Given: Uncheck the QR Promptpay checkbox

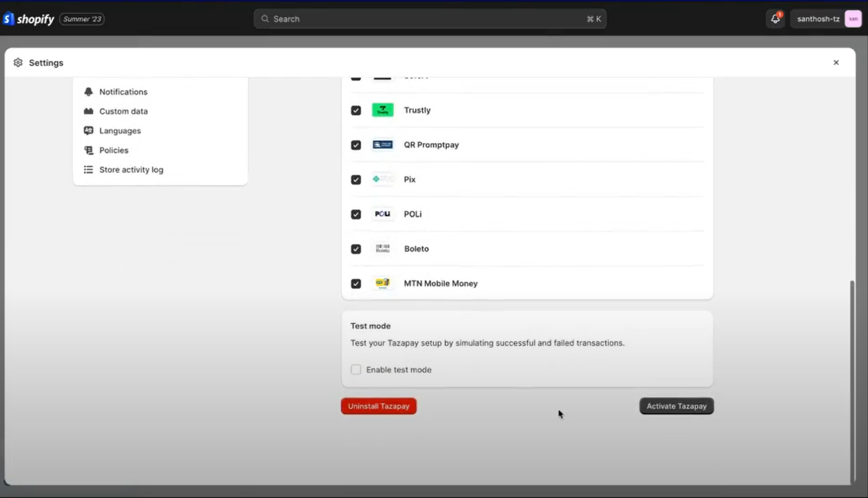Looking at the screenshot, I should [x=356, y=145].
